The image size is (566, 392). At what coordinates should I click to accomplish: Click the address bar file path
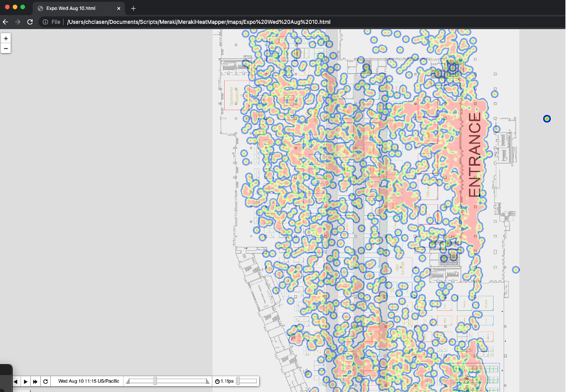pyautogui.click(x=198, y=22)
